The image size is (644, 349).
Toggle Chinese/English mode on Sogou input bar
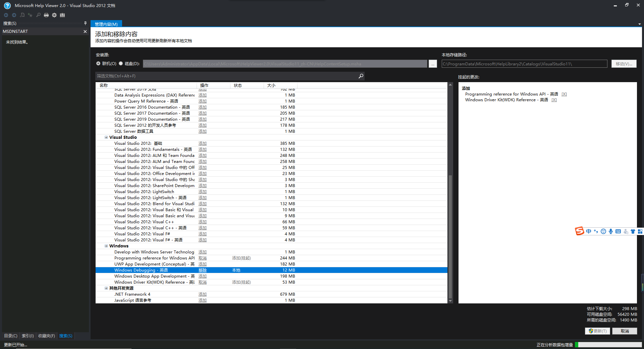click(589, 231)
